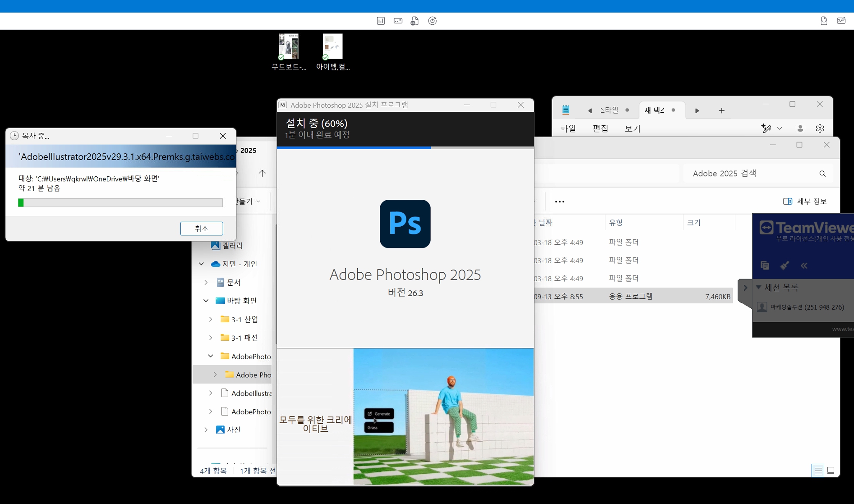
Task: Click the Notepad AI rewrite pen icon
Action: click(766, 129)
